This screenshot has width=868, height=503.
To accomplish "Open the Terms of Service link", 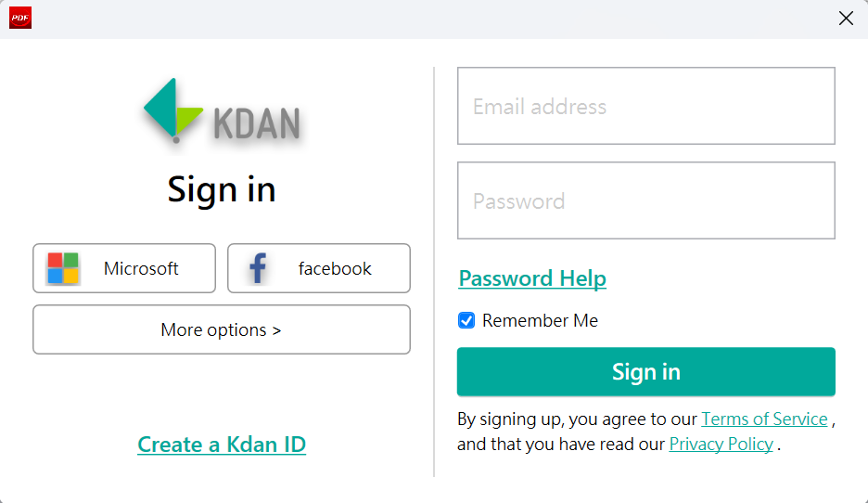I will click(764, 419).
